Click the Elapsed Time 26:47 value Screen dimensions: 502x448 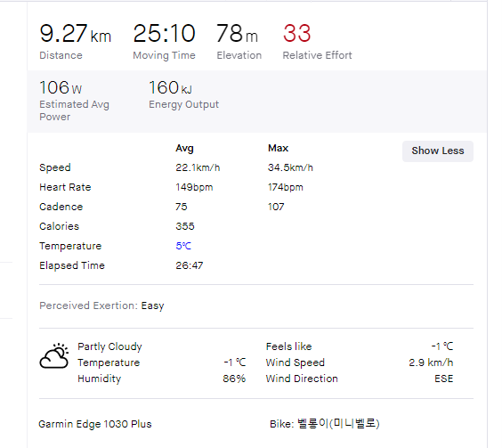pyautogui.click(x=190, y=265)
